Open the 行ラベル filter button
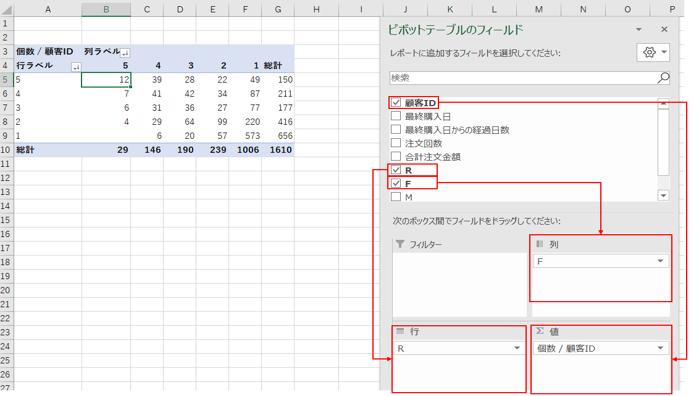 click(76, 67)
